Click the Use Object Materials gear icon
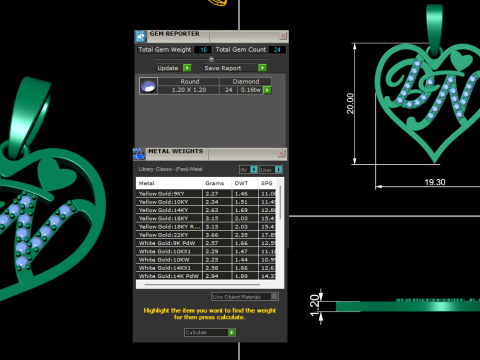This screenshot has height=360, width=480. click(274, 296)
